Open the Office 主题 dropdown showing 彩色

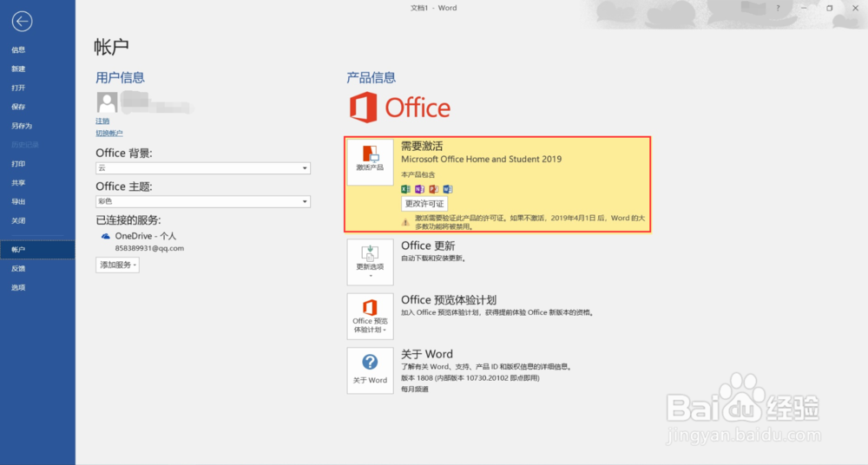pos(202,201)
